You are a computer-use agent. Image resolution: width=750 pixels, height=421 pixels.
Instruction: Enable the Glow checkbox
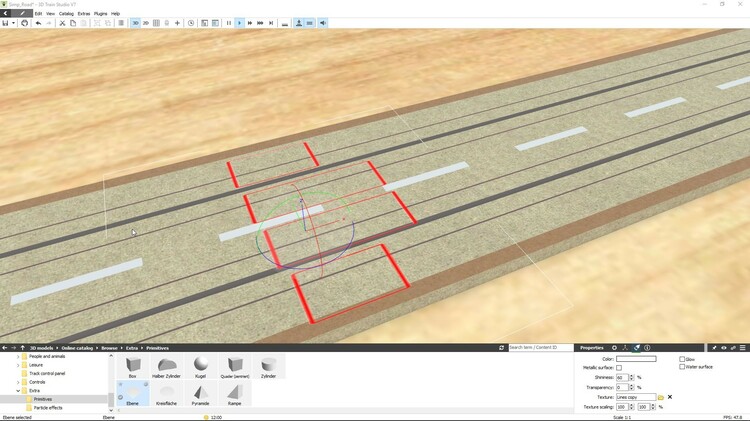click(x=682, y=359)
